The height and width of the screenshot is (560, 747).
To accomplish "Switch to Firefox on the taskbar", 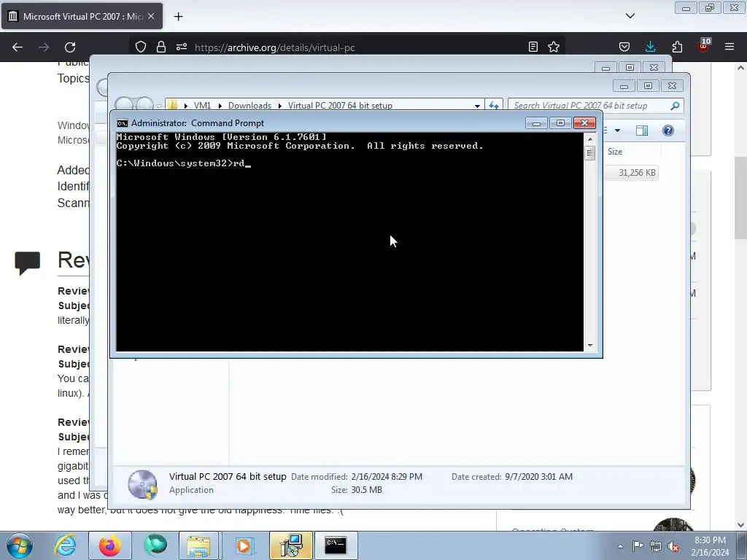I will [x=109, y=545].
